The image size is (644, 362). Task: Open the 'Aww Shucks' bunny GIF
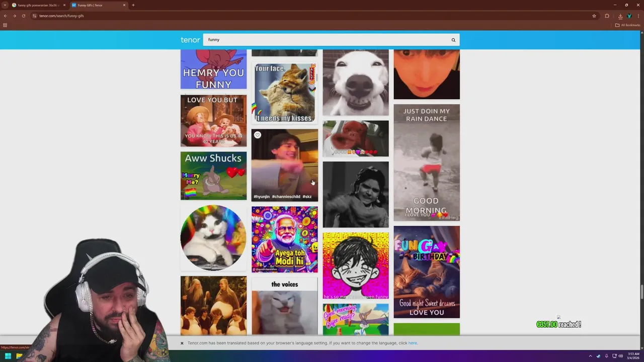click(x=213, y=175)
